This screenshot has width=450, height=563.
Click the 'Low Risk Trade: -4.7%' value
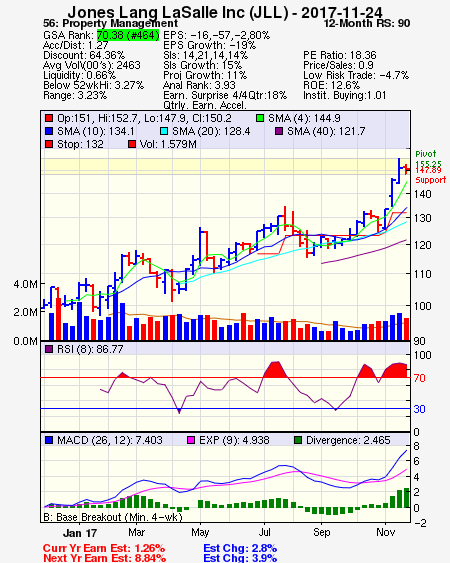pos(356,75)
